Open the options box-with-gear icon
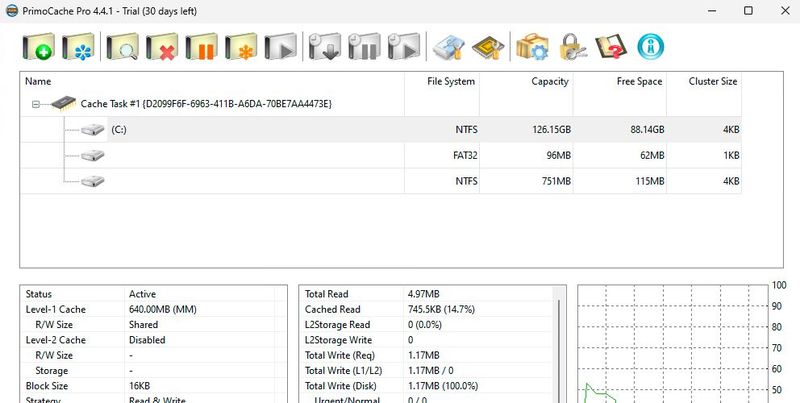The width and height of the screenshot is (800, 403). (532, 47)
